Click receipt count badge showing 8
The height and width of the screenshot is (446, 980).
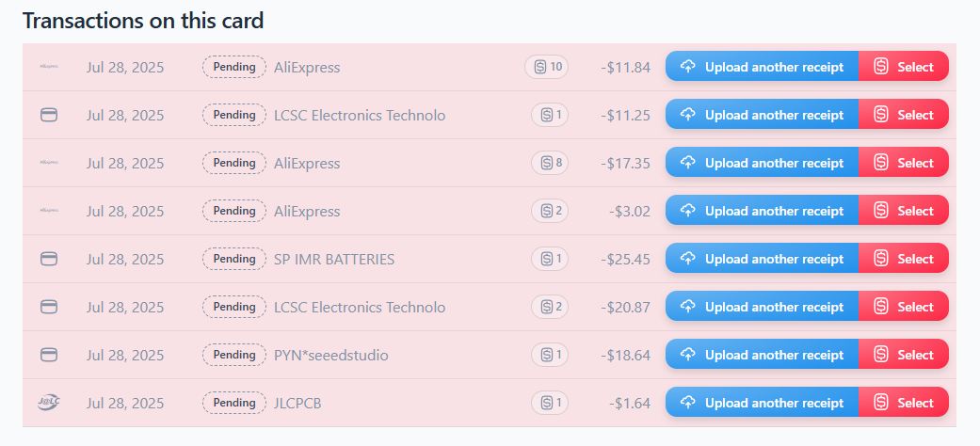550,163
